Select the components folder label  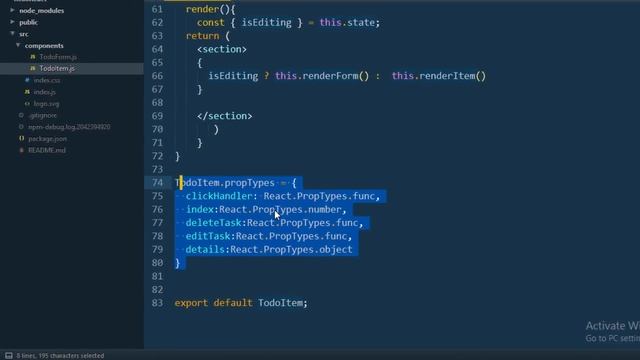click(x=44, y=46)
